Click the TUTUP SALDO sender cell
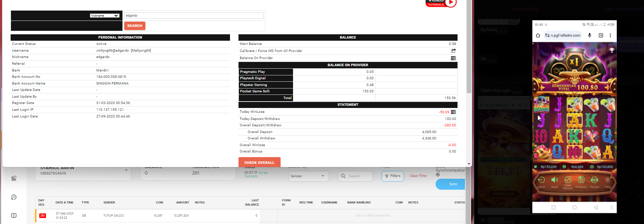The height and width of the screenshot is (224, 644). 114,216
